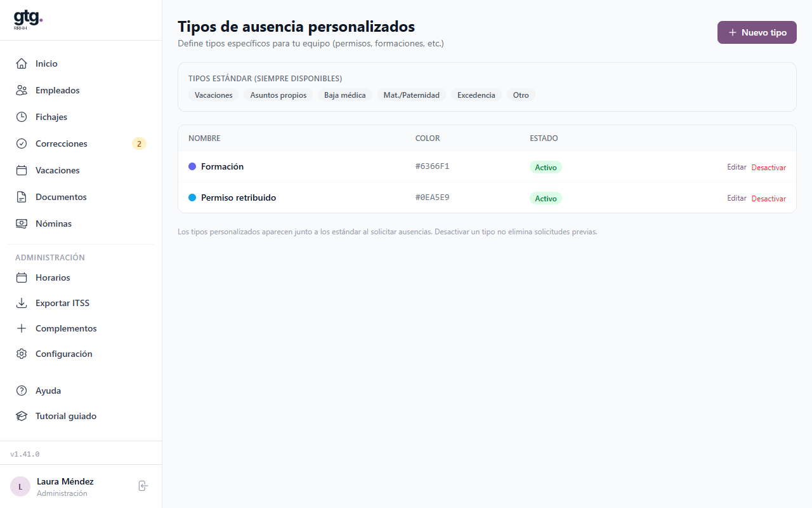This screenshot has height=508, width=812.
Task: Open the Fichajes page
Action: tap(81, 117)
